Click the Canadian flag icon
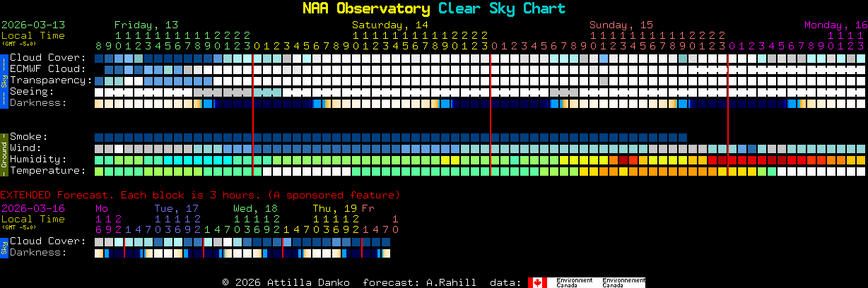Viewport: 868px width, 288px height. click(537, 282)
